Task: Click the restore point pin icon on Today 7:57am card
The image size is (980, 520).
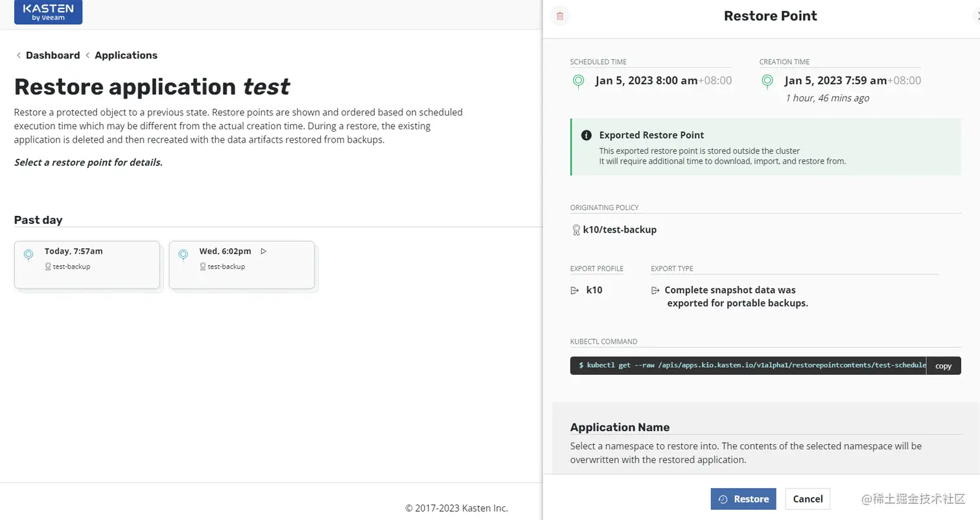Action: point(29,255)
